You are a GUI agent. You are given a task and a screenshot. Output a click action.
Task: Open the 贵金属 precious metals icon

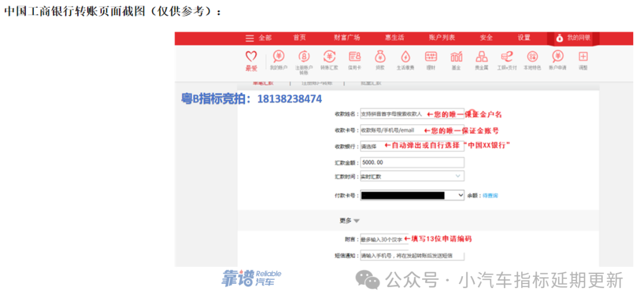(481, 57)
